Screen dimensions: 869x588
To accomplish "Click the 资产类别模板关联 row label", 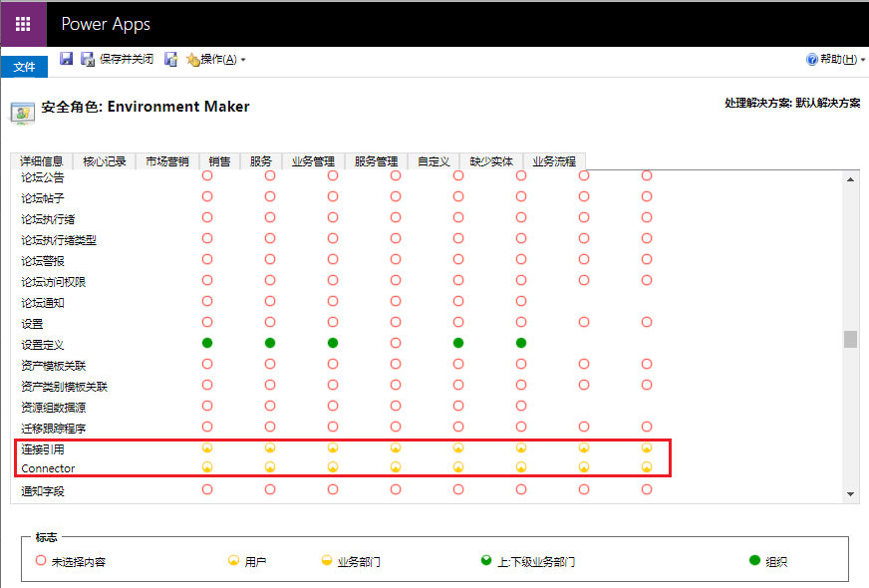I will [65, 387].
